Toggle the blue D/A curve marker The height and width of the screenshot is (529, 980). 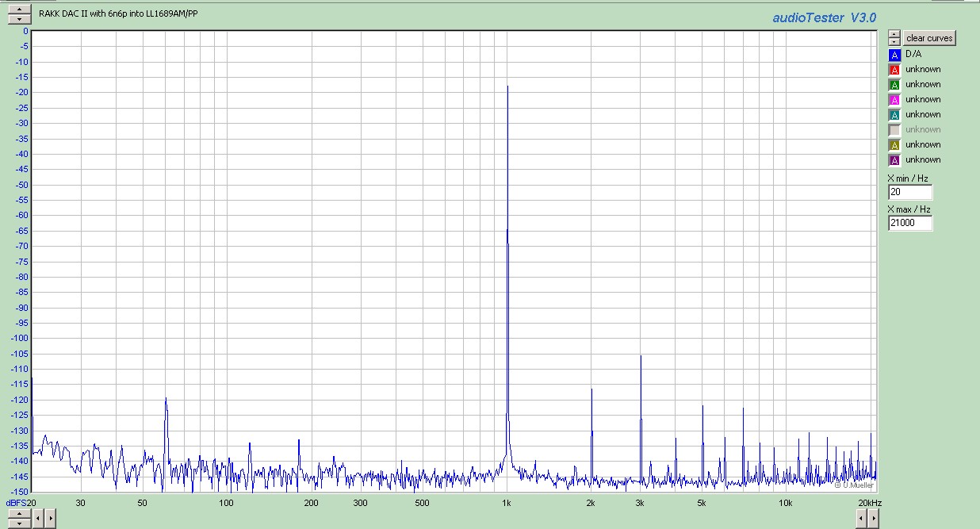tap(894, 55)
